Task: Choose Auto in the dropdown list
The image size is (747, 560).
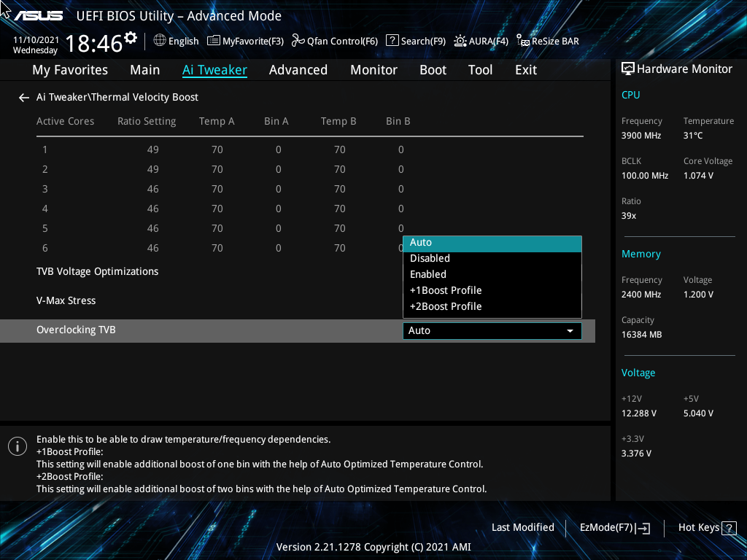Action: pyautogui.click(x=492, y=242)
